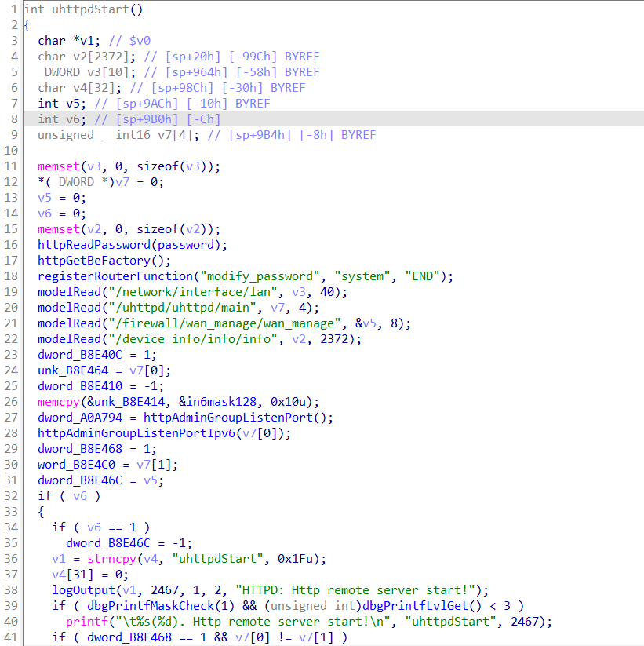
Task: Click dword_B8E46C assigned -1 on line 35
Action: click(108, 543)
